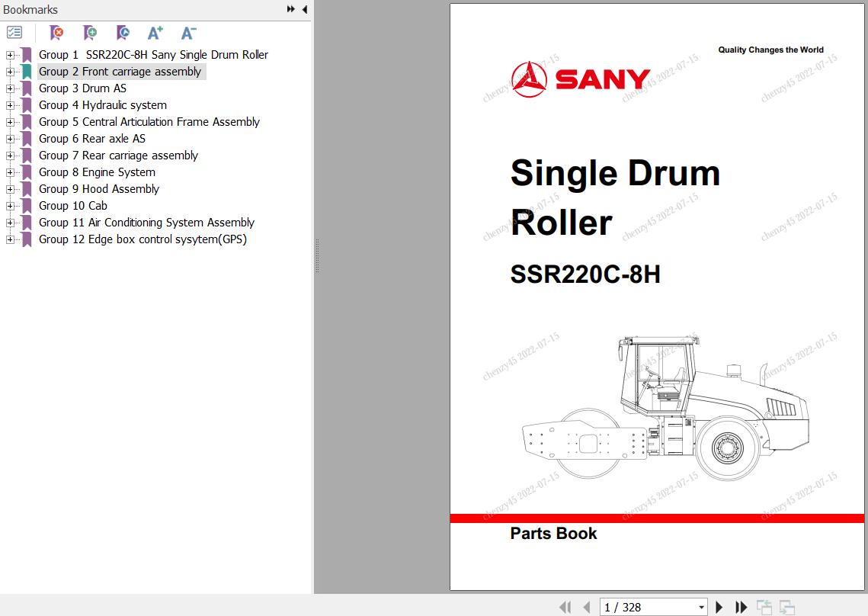
Task: Select bookmark Group 1 SSR220C-8H Sany Single Drum Roller
Action: point(153,55)
